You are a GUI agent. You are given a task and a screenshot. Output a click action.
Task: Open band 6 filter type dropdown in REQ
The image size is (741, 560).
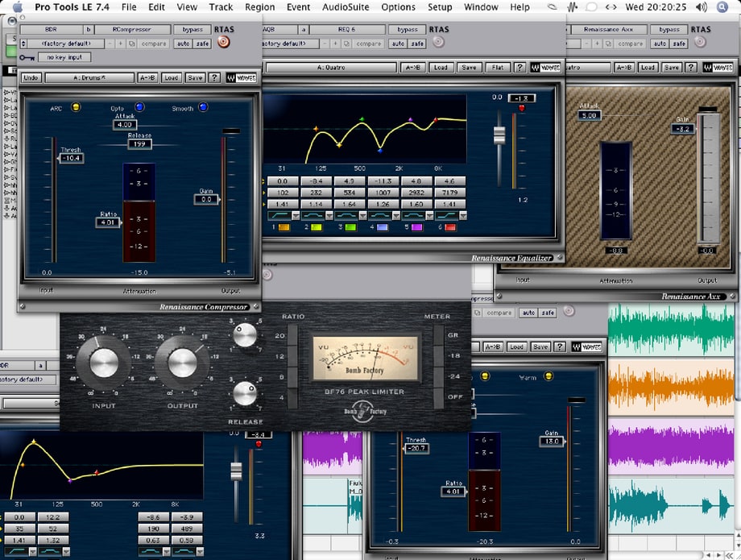point(463,216)
